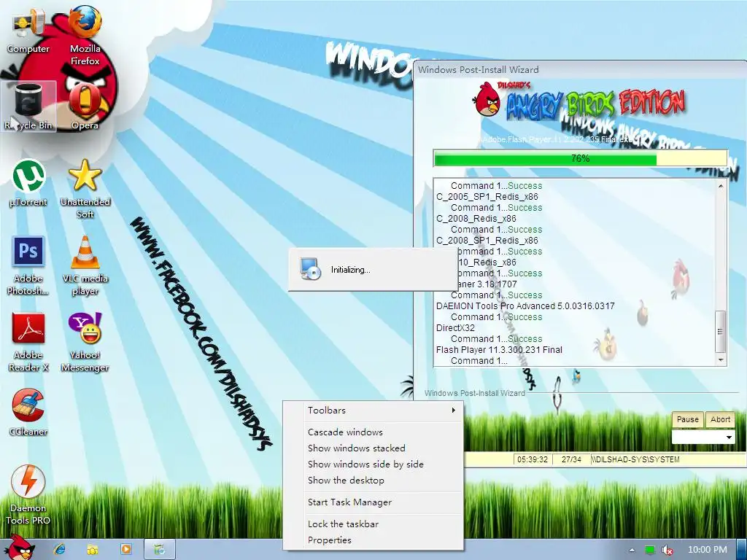Select the Flash Player 11.3.300.231 Final line

click(x=499, y=349)
